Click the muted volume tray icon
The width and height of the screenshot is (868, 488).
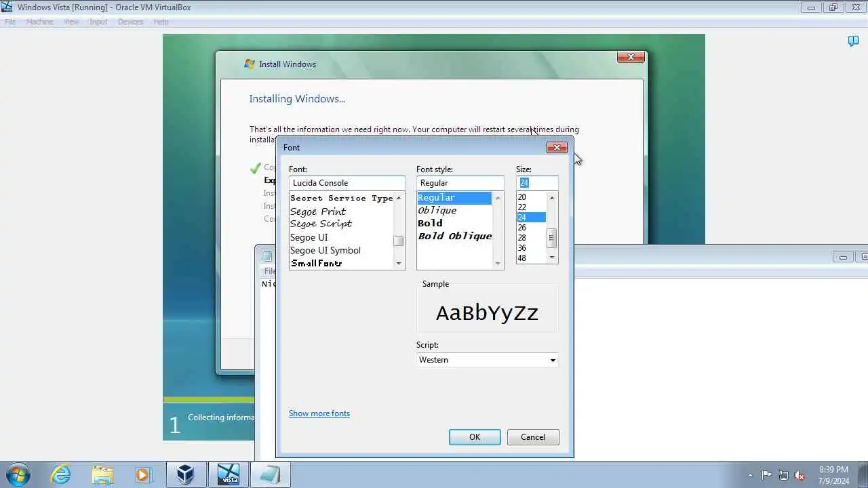pos(800,475)
